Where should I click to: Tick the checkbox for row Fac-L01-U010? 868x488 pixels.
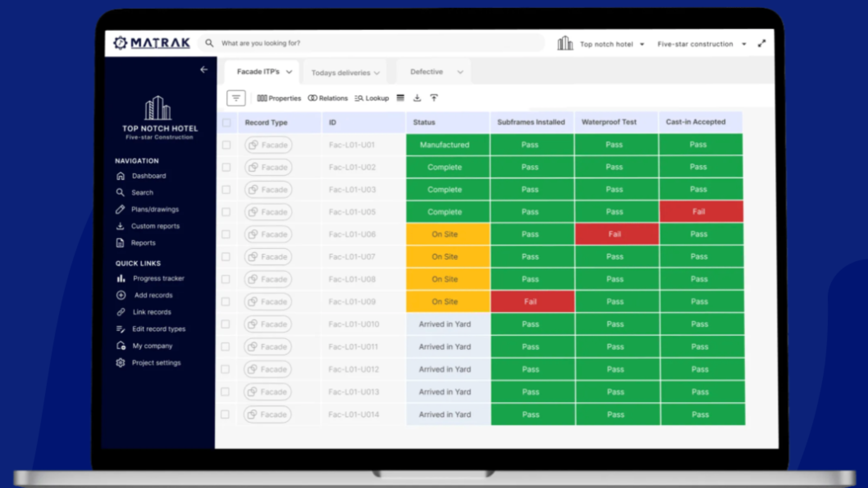point(225,324)
